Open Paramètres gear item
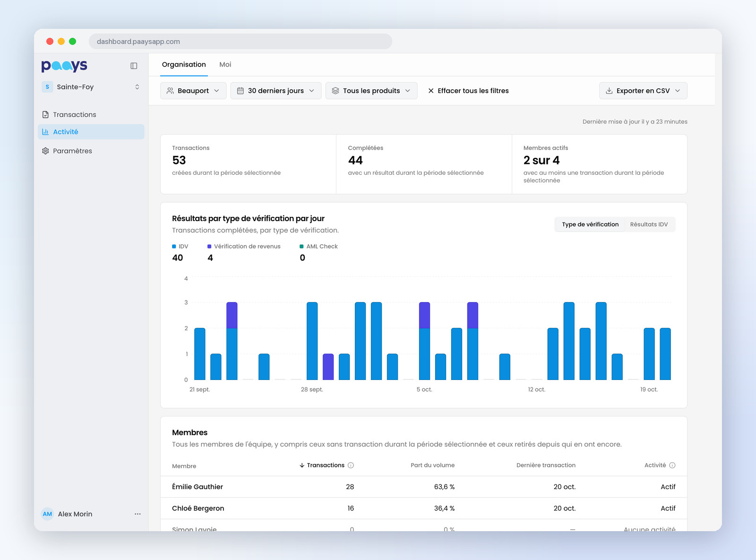 91,151
